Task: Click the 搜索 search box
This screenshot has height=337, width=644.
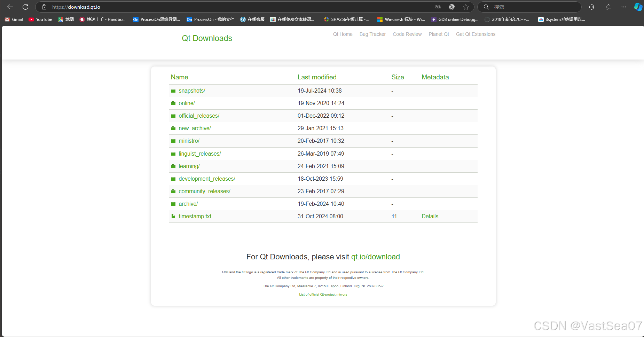Action: (529, 7)
